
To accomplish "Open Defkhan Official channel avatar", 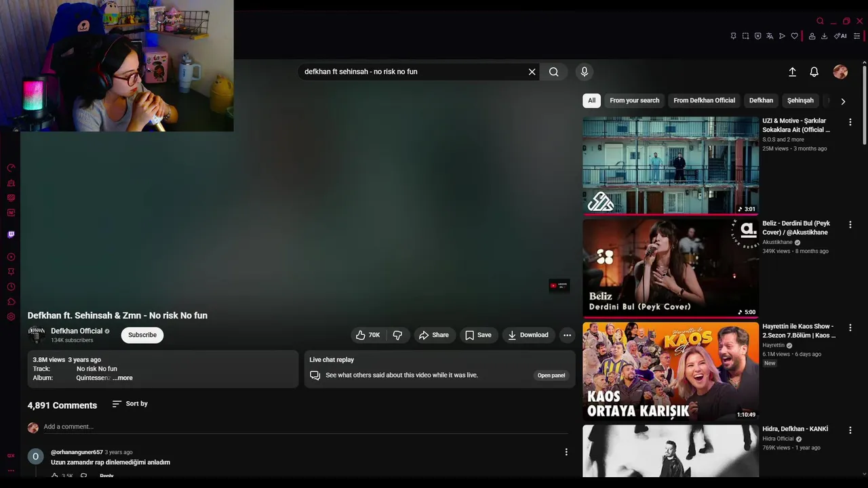I will pos(36,335).
